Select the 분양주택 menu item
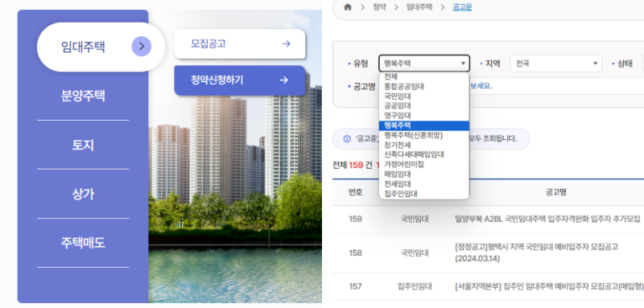644x308 pixels. click(x=83, y=96)
